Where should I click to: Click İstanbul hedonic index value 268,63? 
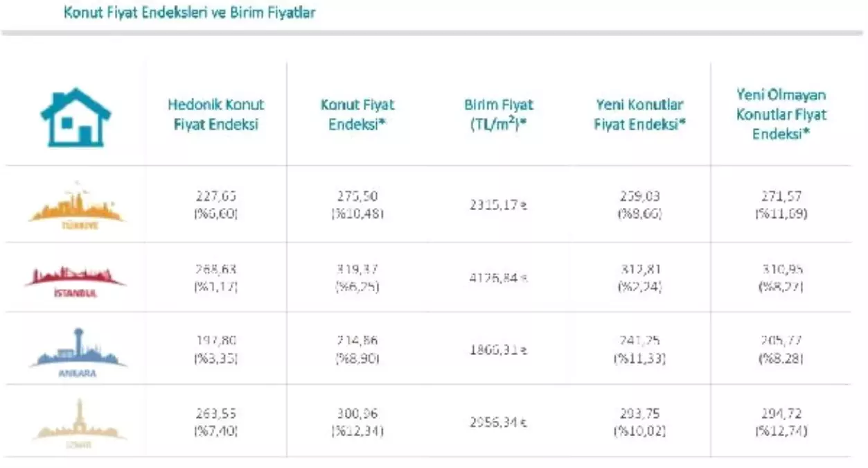tap(216, 270)
